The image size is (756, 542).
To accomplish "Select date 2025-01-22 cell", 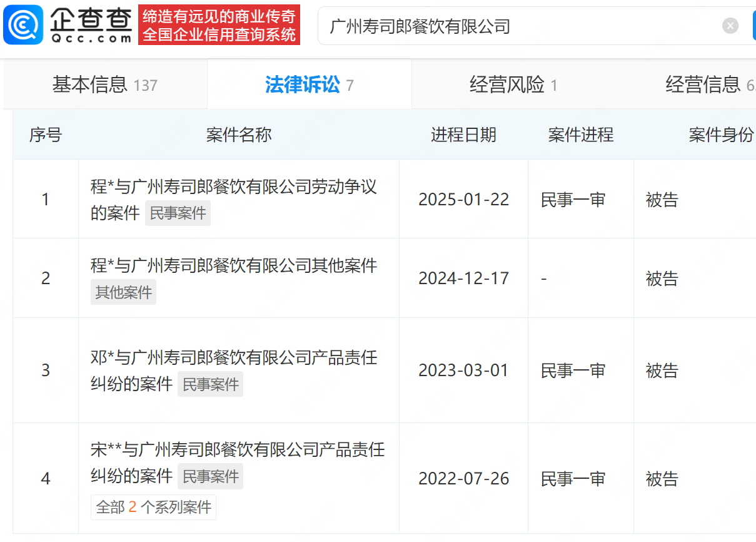I will coord(464,200).
